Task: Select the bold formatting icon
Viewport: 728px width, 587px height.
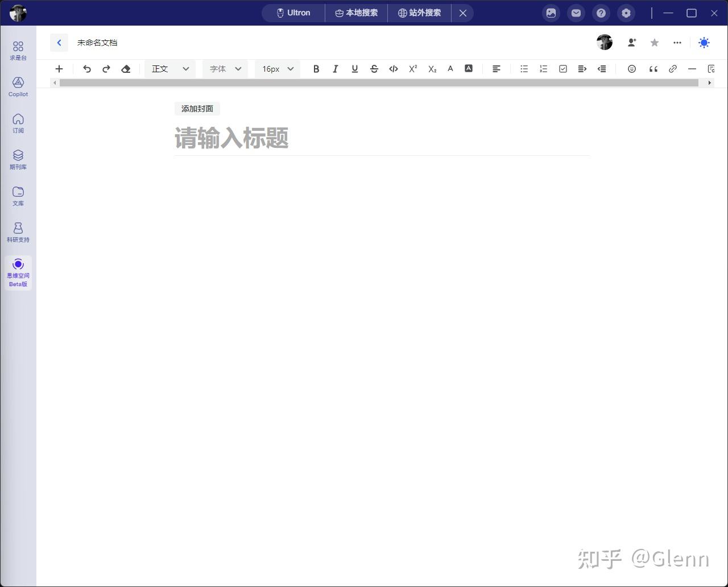Action: 316,68
